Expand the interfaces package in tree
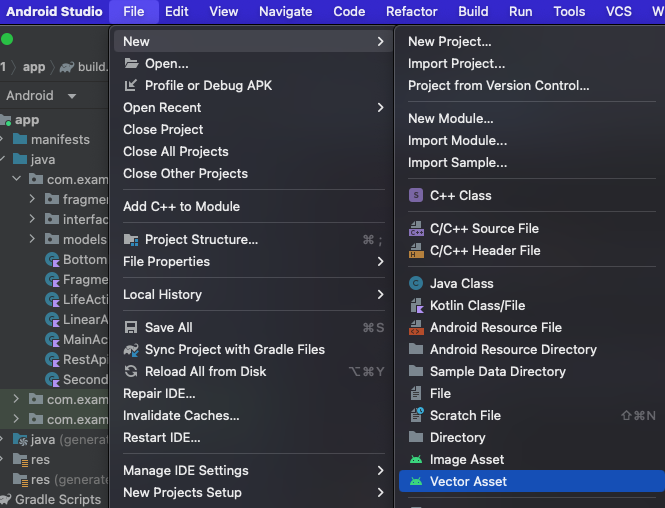Image resolution: width=665 pixels, height=508 pixels. click(32, 219)
